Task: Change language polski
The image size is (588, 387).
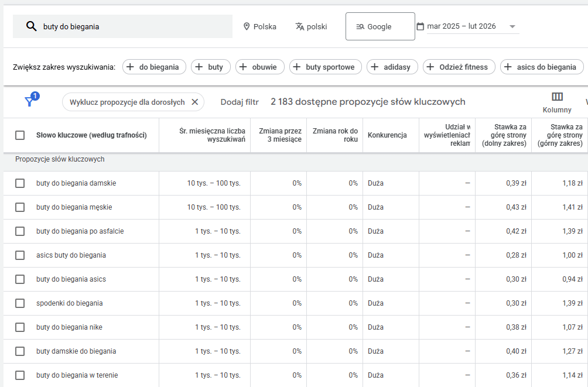Action: click(x=311, y=26)
